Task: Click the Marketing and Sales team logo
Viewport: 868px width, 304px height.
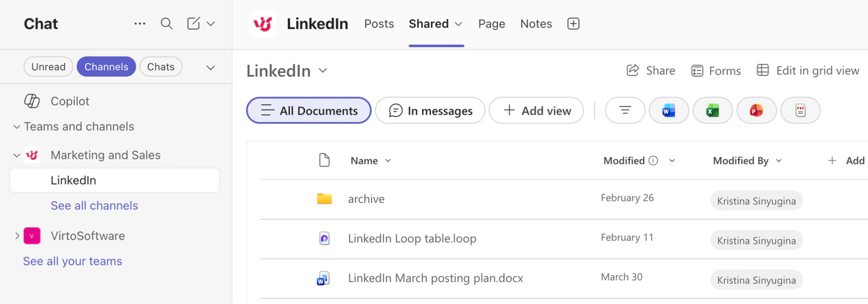Action: (x=32, y=155)
